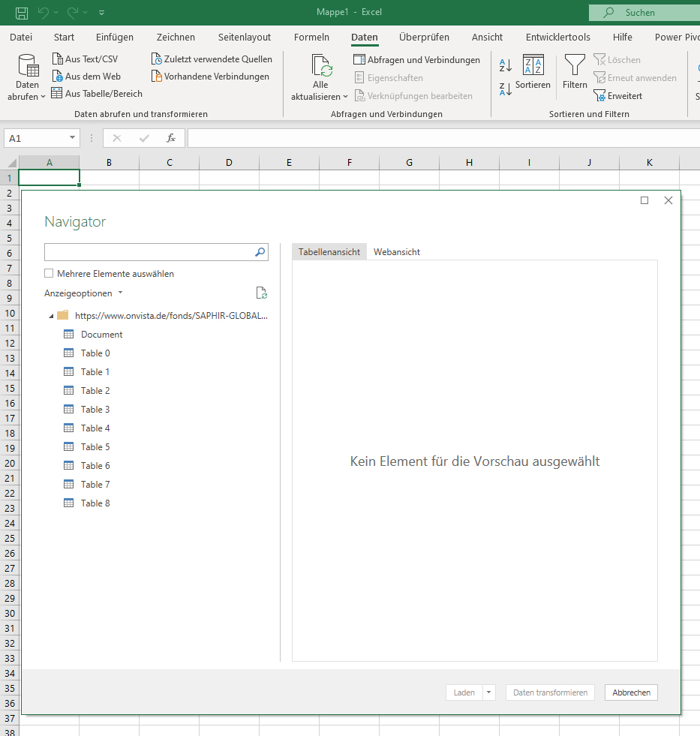The image size is (700, 736).
Task: Open Vorhandene Verbindungen
Action: pos(210,77)
